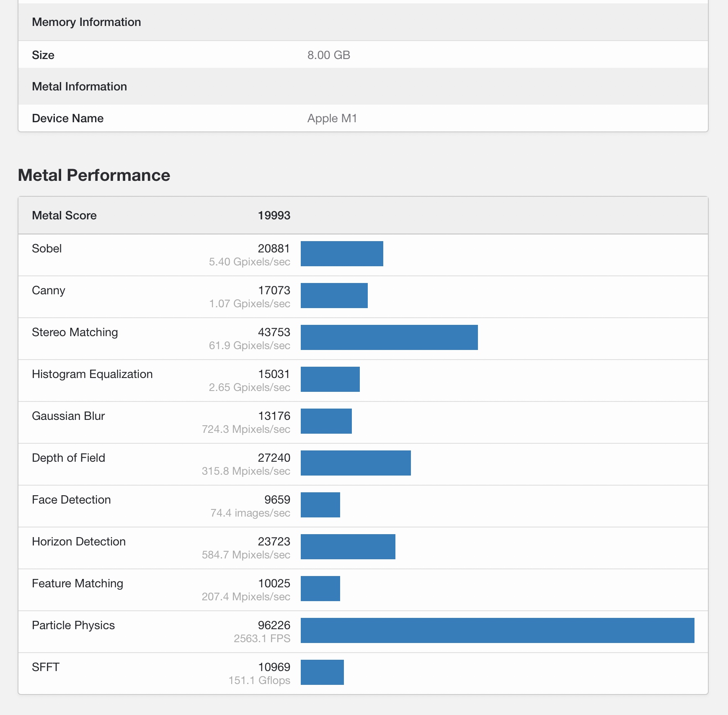Viewport: 728px width, 715px height.
Task: Select the 8.00 GB memory value
Action: click(329, 55)
